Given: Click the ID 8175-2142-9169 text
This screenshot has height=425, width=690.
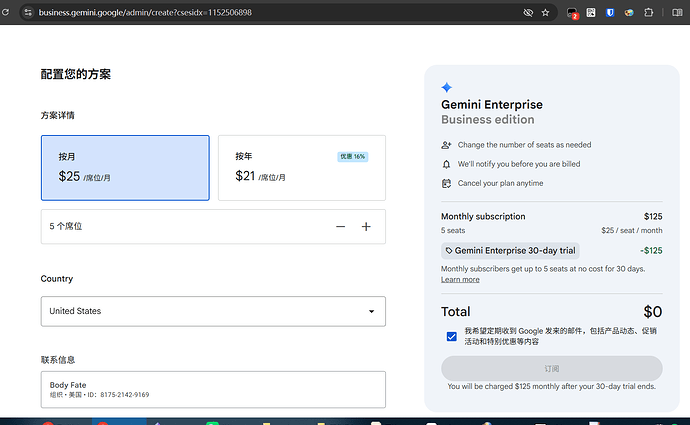Looking at the screenshot, I should 118,395.
